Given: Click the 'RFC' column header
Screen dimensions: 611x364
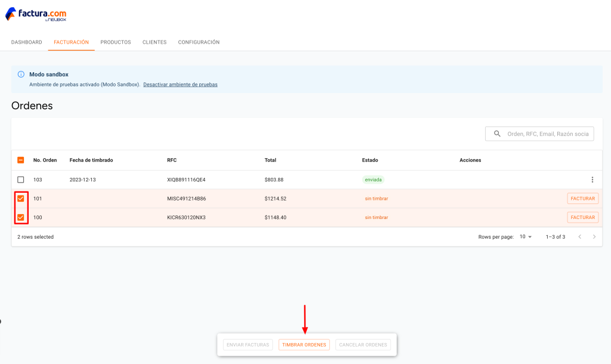Looking at the screenshot, I should tap(172, 160).
